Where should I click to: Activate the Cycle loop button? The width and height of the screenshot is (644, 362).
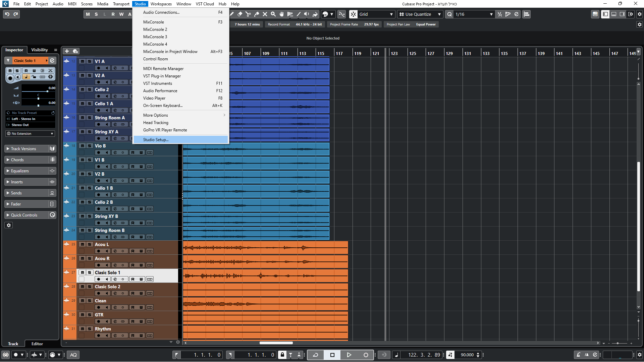point(315,355)
